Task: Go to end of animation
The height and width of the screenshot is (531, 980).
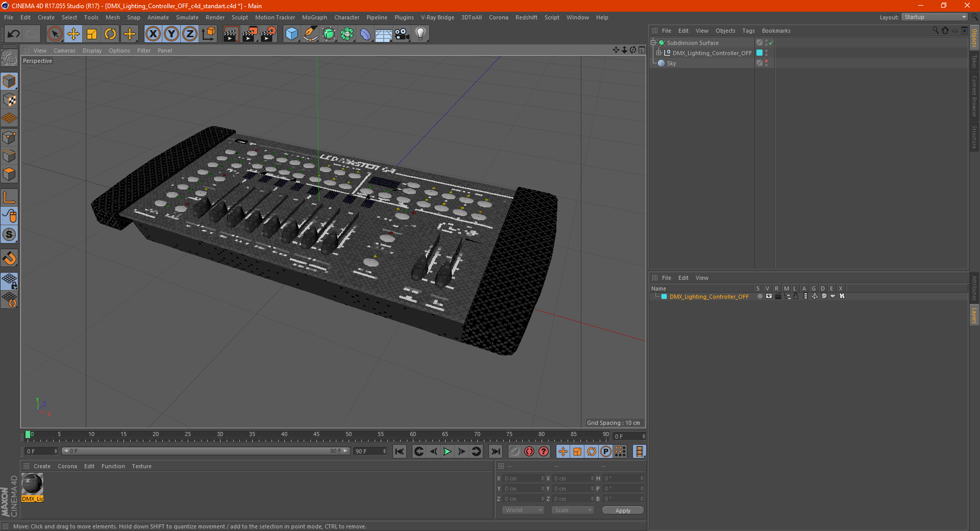Action: coord(495,451)
